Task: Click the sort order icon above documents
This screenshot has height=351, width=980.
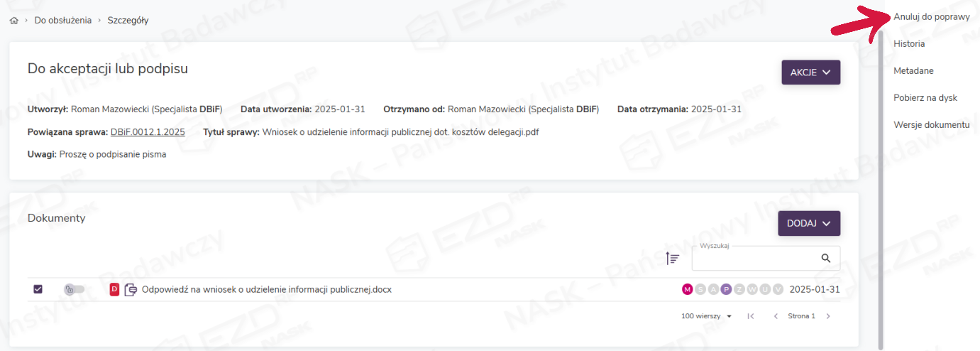Action: (673, 259)
